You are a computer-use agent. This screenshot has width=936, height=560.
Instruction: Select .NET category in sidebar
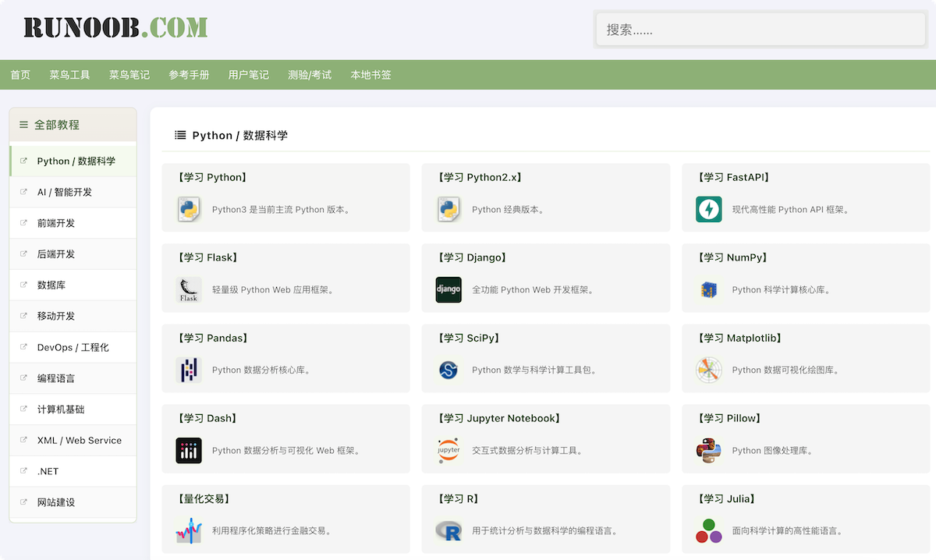[73, 471]
